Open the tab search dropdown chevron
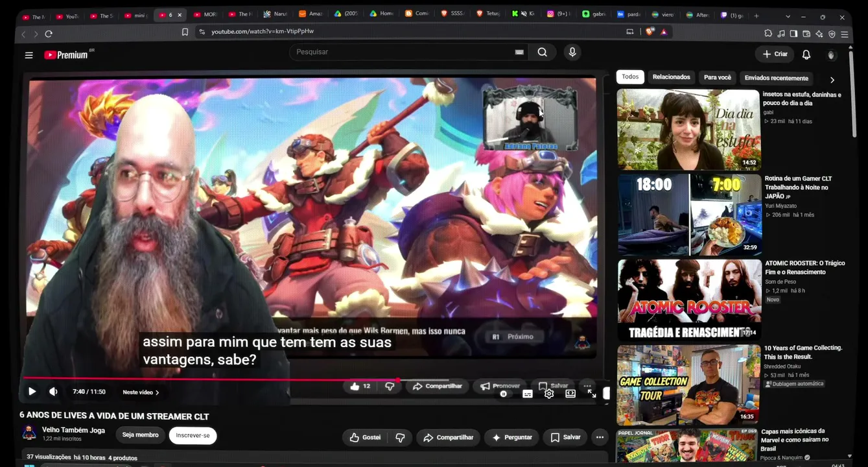This screenshot has height=467, width=868. [788, 16]
